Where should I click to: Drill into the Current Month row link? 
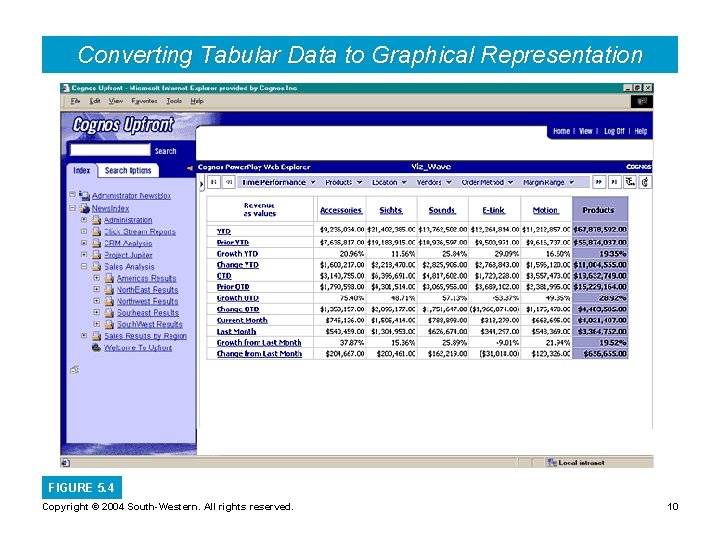242,321
